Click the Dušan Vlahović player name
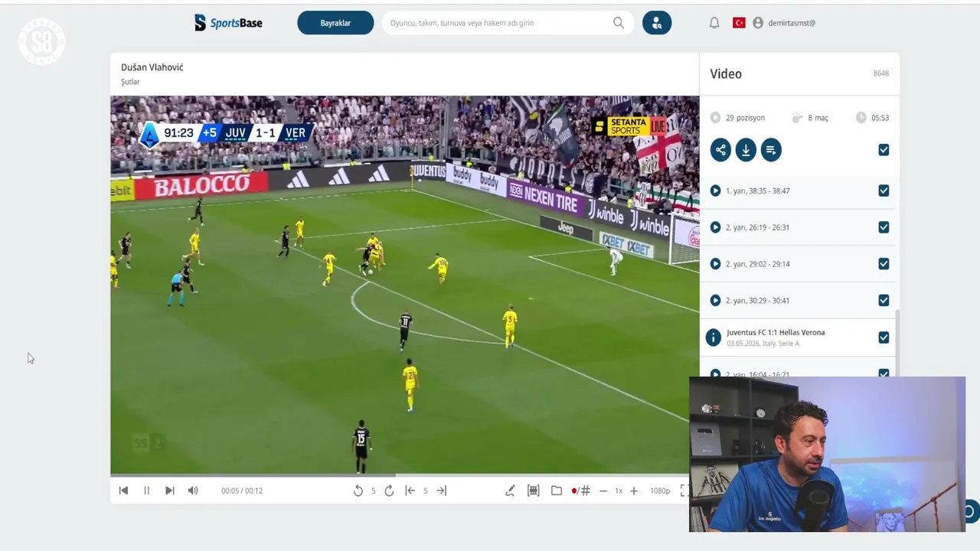Image resolution: width=980 pixels, height=551 pixels. [152, 67]
